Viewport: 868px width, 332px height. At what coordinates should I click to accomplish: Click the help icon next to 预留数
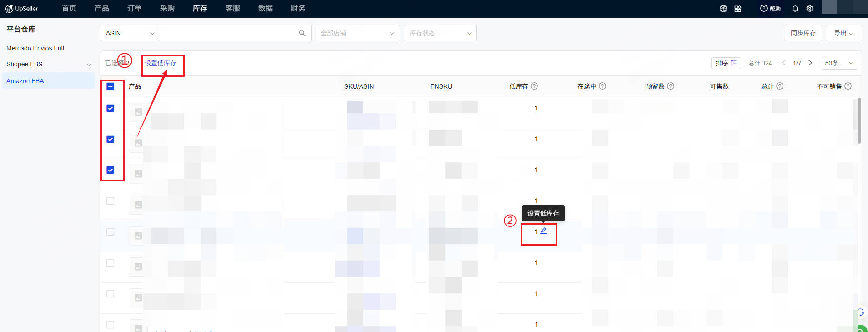671,86
